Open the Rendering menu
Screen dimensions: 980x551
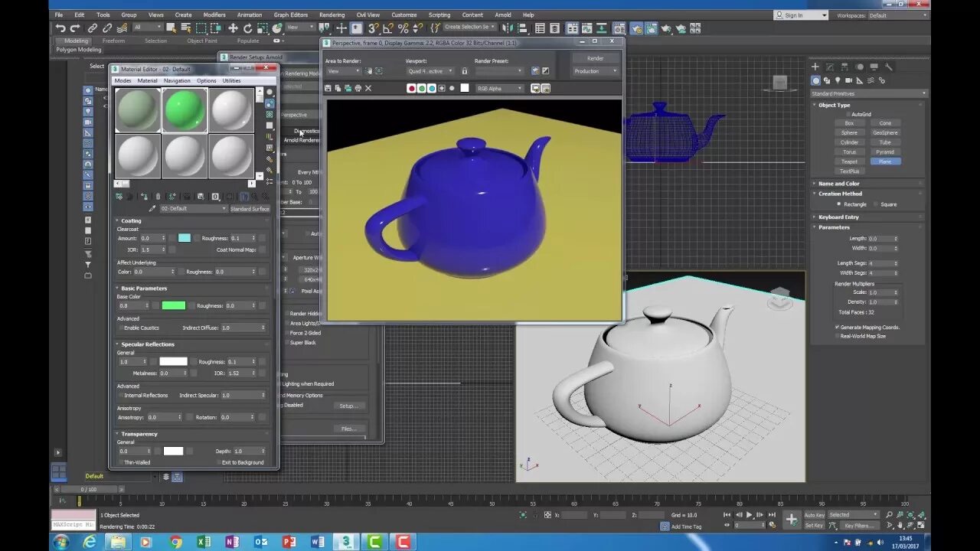tap(332, 15)
